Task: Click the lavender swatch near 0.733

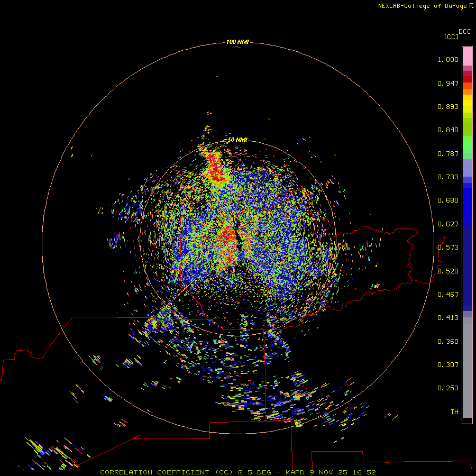Action: pos(467,168)
